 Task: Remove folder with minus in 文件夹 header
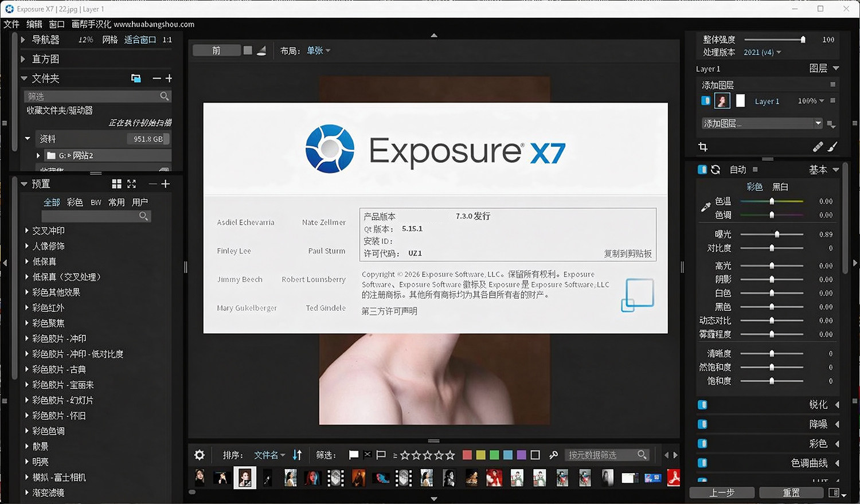click(157, 79)
